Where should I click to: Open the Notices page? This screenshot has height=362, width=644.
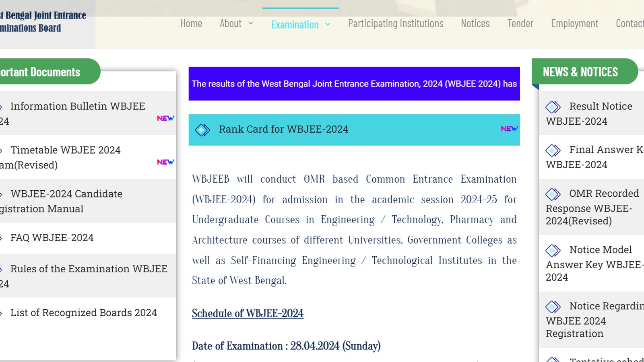pos(475,24)
